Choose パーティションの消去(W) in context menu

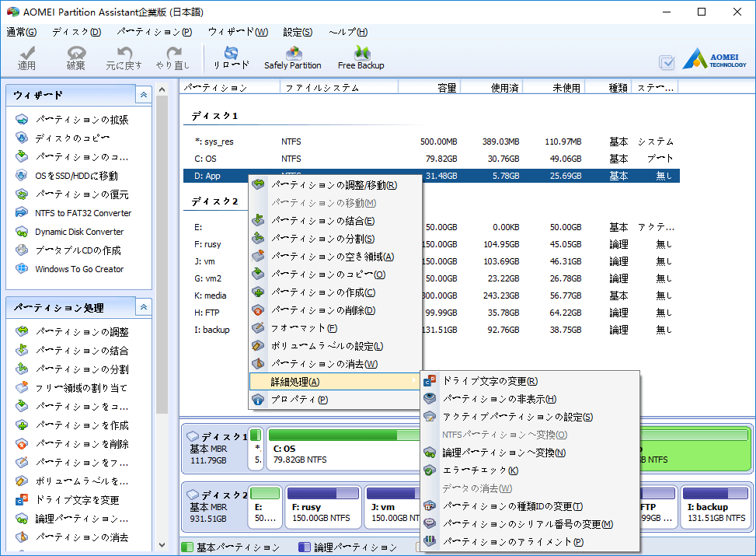point(335,364)
